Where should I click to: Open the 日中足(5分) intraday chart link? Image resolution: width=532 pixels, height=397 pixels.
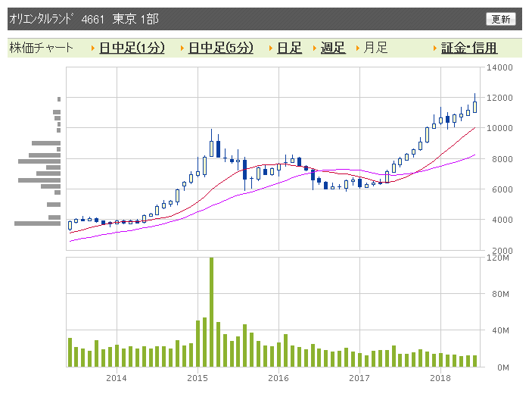point(221,48)
